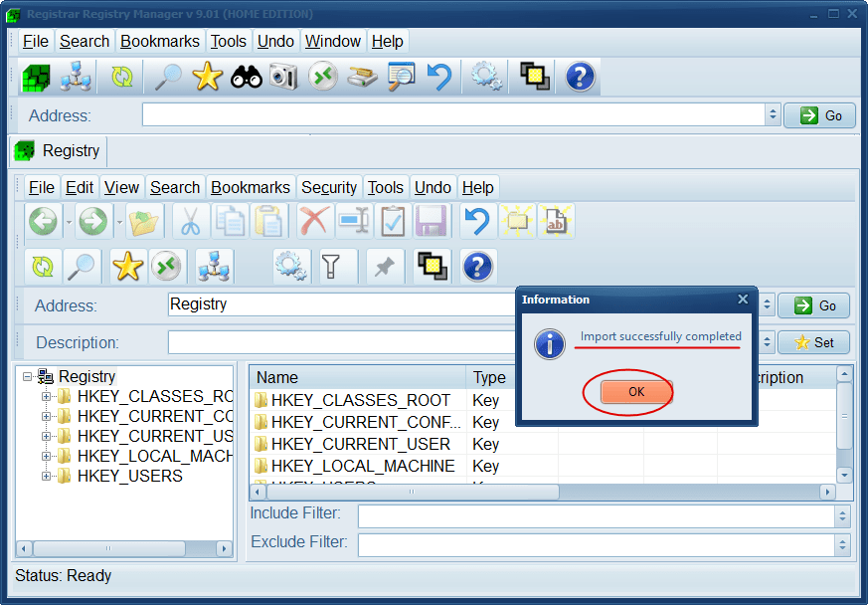Collapse the Registry root tree node

click(x=28, y=377)
